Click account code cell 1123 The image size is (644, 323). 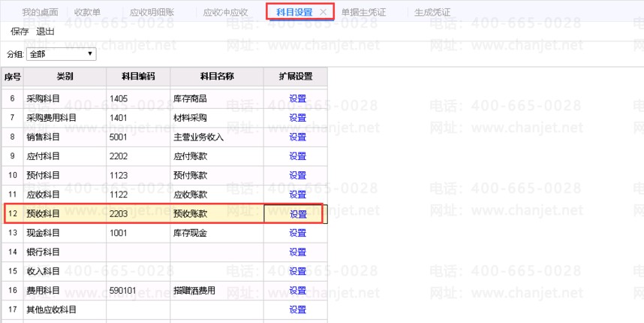pyautogui.click(x=138, y=176)
